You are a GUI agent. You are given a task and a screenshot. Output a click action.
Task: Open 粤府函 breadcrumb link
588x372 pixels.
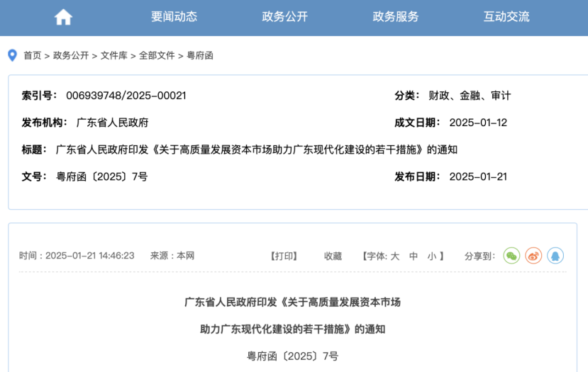tap(200, 55)
